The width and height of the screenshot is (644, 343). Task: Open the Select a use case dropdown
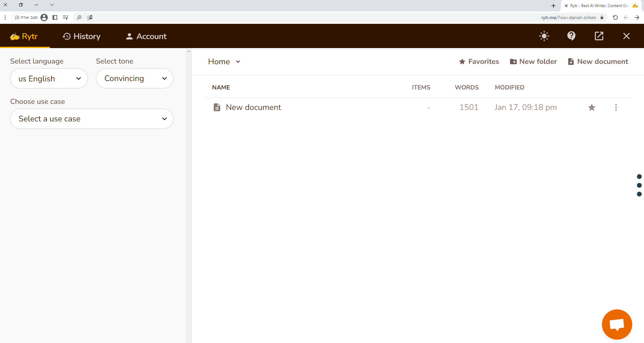(x=92, y=119)
